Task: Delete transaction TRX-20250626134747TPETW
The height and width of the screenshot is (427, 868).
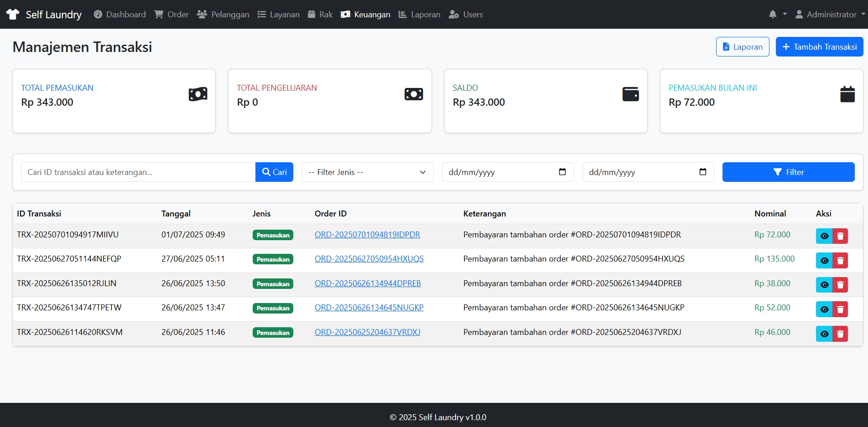Action: click(840, 309)
